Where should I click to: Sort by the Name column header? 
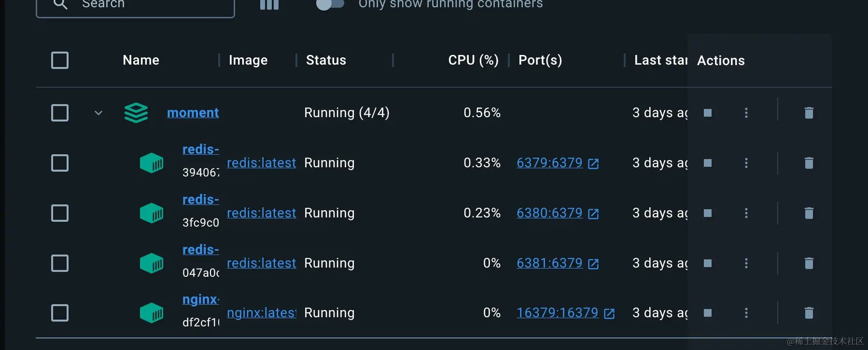[x=141, y=60]
